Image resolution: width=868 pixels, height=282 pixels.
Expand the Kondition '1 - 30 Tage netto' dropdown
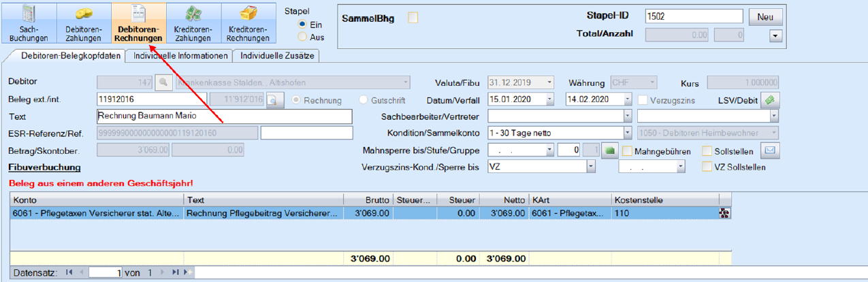627,134
